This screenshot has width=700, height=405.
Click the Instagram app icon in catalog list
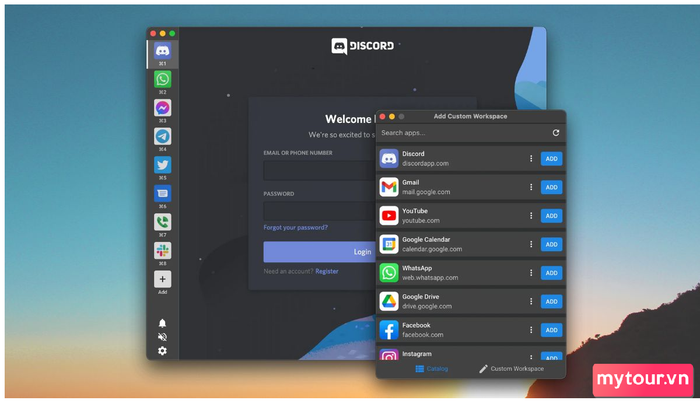click(x=389, y=355)
